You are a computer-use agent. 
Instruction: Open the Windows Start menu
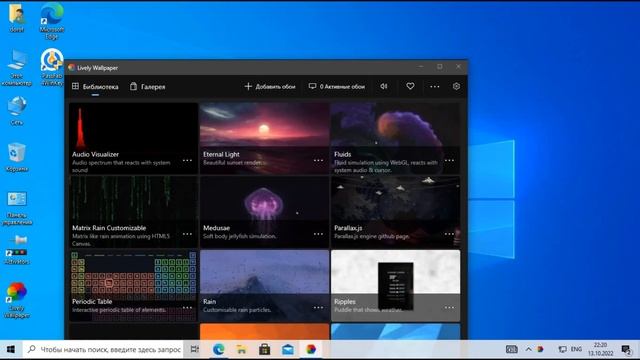click(11, 349)
